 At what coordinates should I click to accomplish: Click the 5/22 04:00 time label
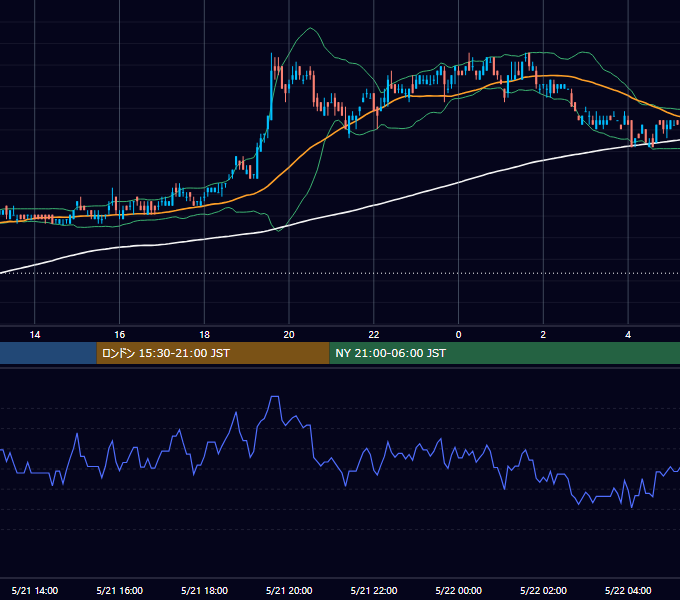(628, 590)
